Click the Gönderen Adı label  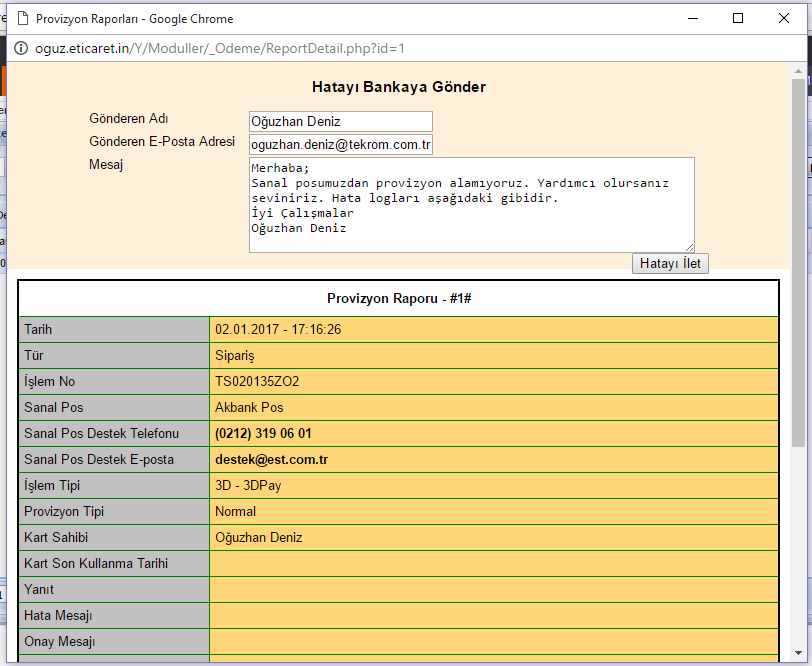[128, 119]
